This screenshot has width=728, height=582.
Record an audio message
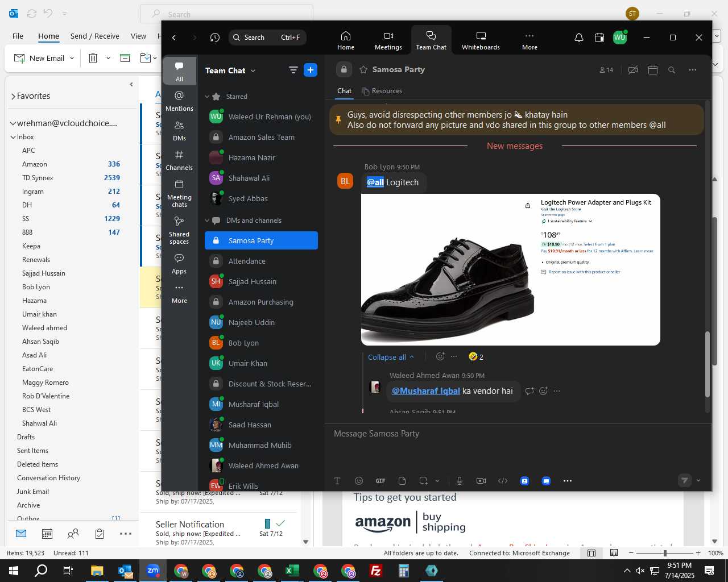tap(460, 481)
